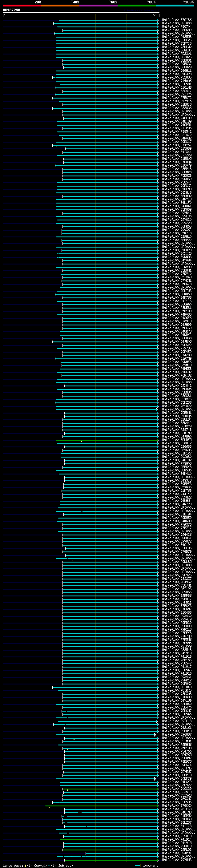The image size is (197, 868).
Task: Click the white query ruler bar
Action: [81, 13]
